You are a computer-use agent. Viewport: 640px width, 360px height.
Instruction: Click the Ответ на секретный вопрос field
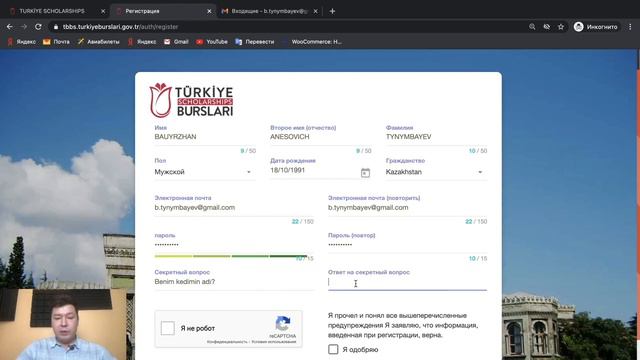(407, 282)
